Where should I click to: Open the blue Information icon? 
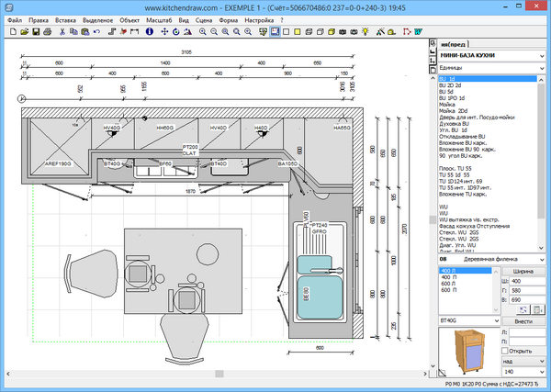coord(150,31)
